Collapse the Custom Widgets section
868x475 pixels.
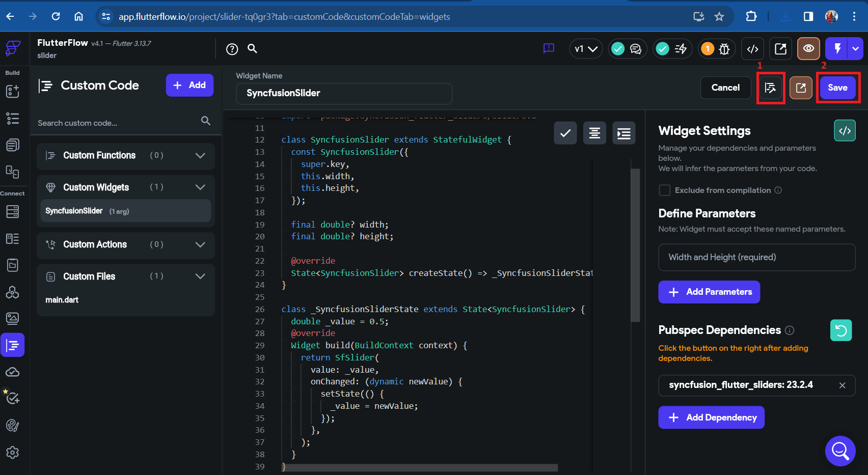(x=200, y=187)
